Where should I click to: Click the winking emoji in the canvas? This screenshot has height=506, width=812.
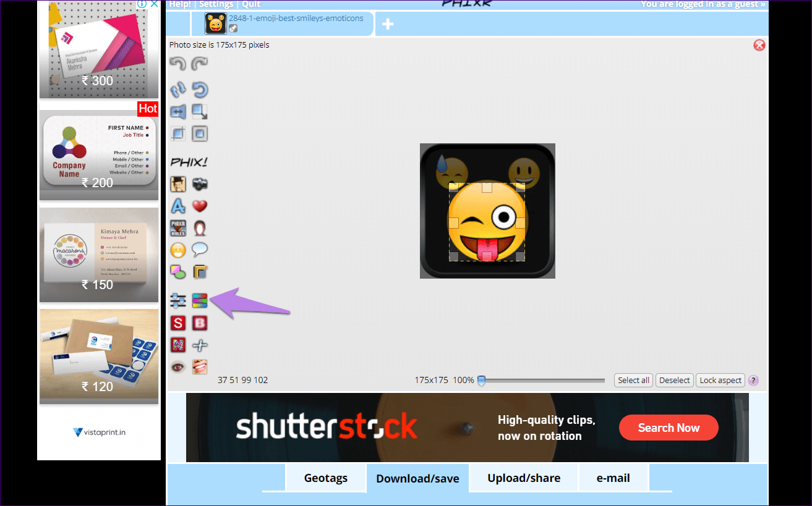[x=487, y=222]
